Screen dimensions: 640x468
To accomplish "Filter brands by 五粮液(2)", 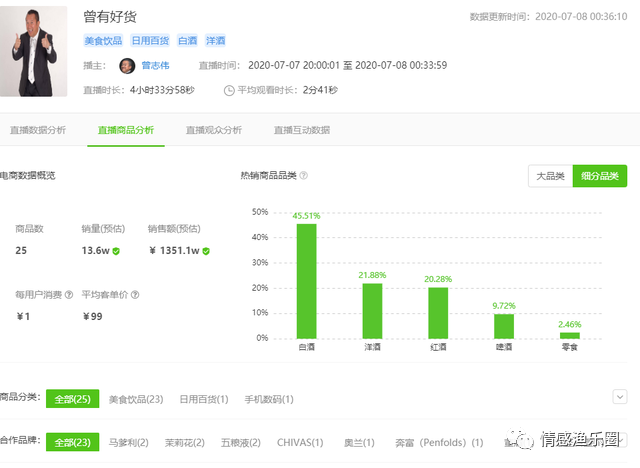I will click(241, 443).
